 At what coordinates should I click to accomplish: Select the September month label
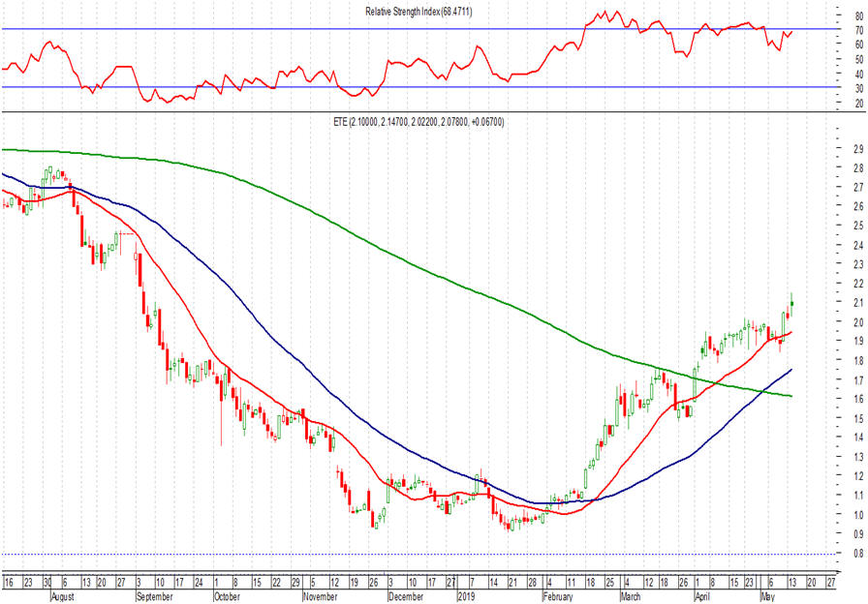click(x=154, y=597)
